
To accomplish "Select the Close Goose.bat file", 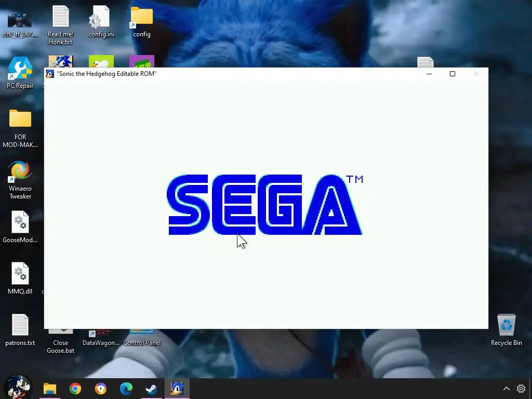I will tap(60, 342).
